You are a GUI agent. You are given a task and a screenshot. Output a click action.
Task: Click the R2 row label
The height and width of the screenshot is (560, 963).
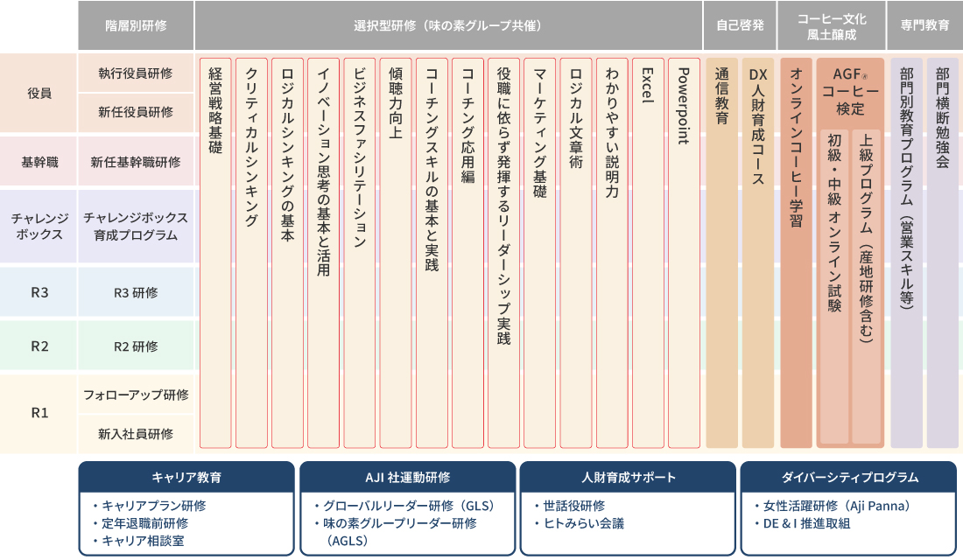(39, 346)
